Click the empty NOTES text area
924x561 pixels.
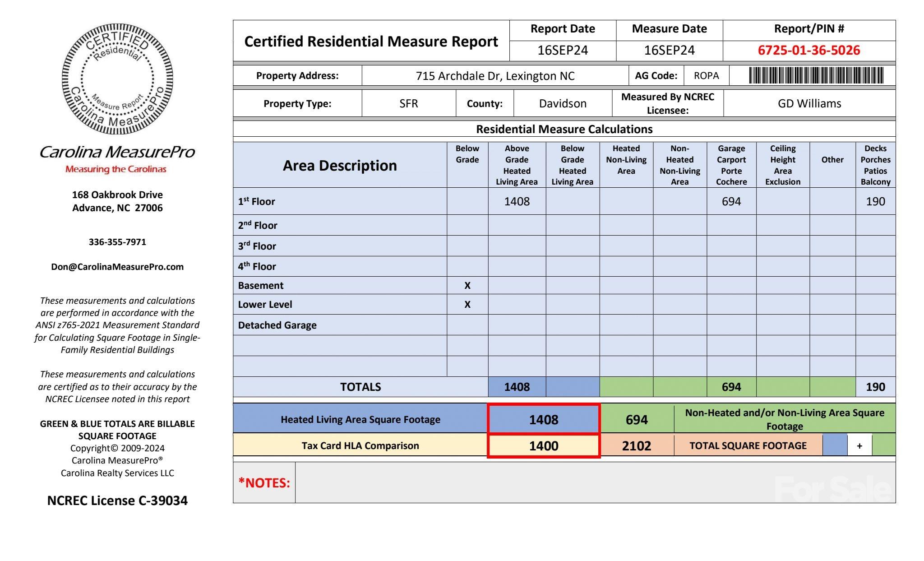coord(532,482)
